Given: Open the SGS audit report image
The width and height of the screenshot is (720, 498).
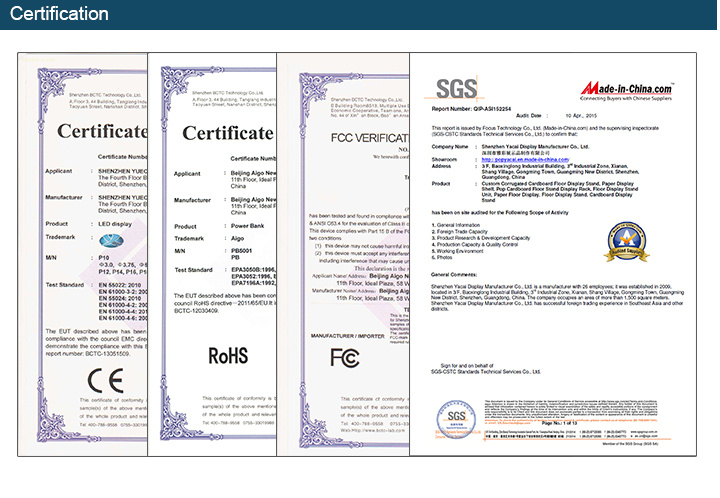Looking at the screenshot, I should tap(553, 254).
